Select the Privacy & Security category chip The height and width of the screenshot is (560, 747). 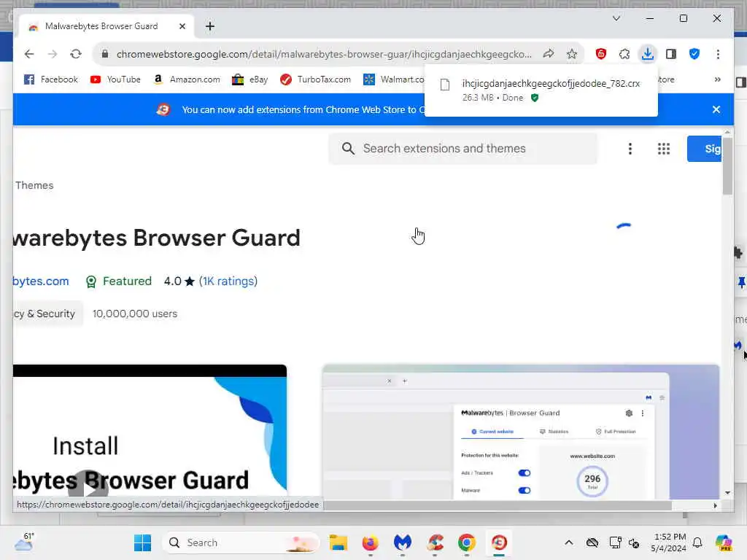[x=47, y=314]
